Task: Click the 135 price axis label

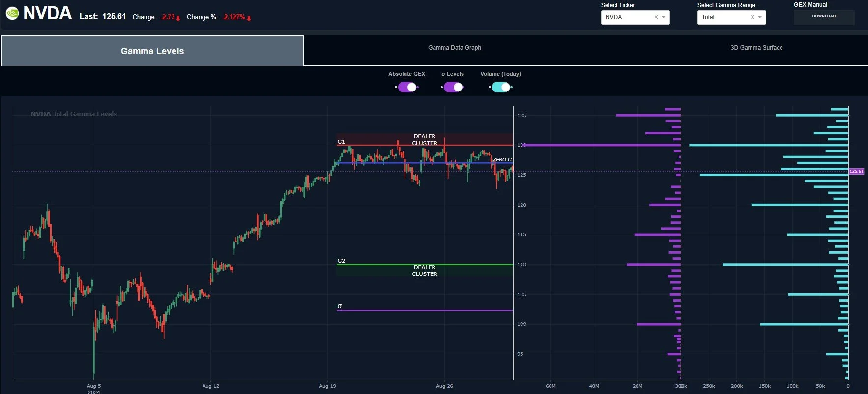Action: [x=521, y=116]
